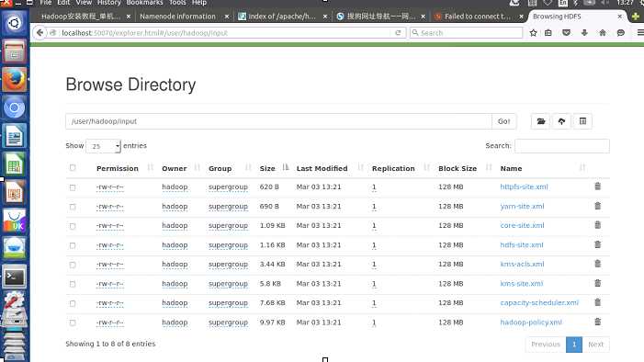Check the httpfs-site.xml row checkbox
The width and height of the screenshot is (644, 362).
tap(73, 187)
